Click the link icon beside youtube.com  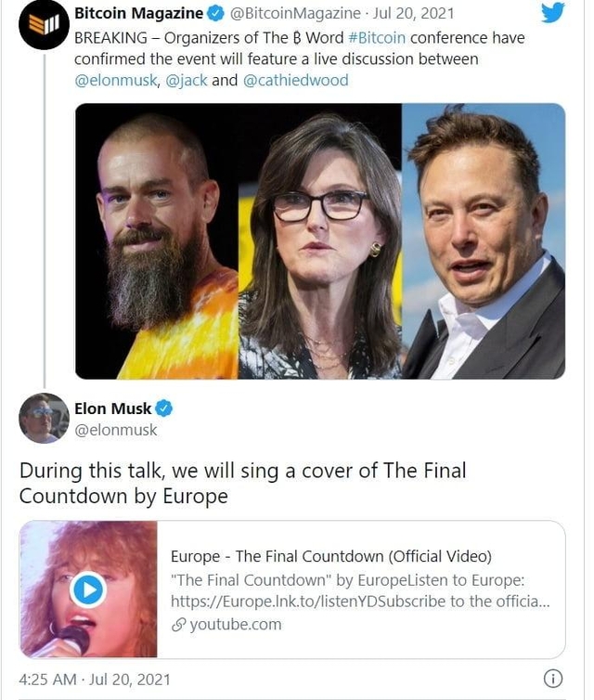coord(179,625)
